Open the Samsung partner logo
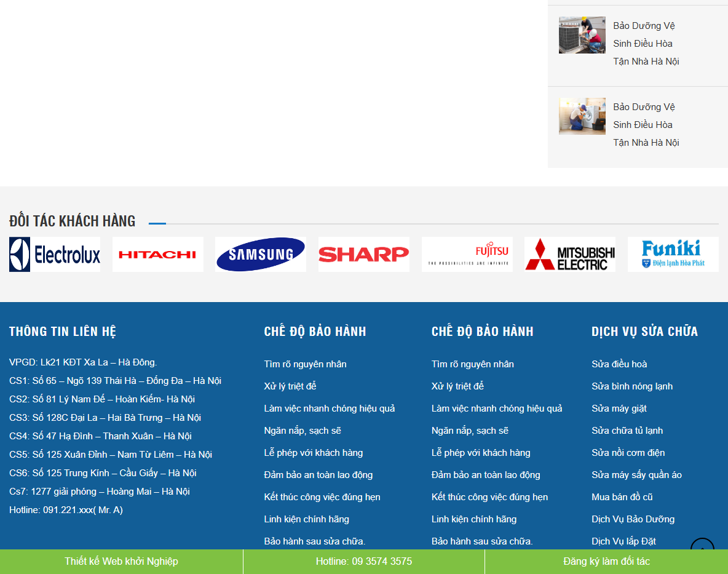The height and width of the screenshot is (574, 728). pyautogui.click(x=261, y=255)
